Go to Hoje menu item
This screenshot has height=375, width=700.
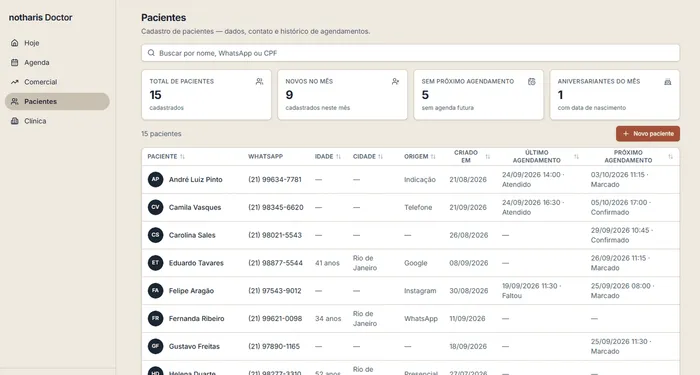click(57, 43)
